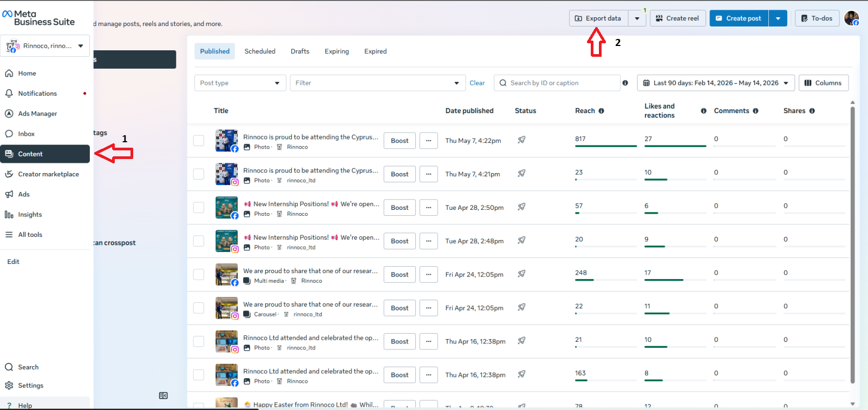This screenshot has width=868, height=410.
Task: Click the Settings gear icon
Action: [9, 386]
